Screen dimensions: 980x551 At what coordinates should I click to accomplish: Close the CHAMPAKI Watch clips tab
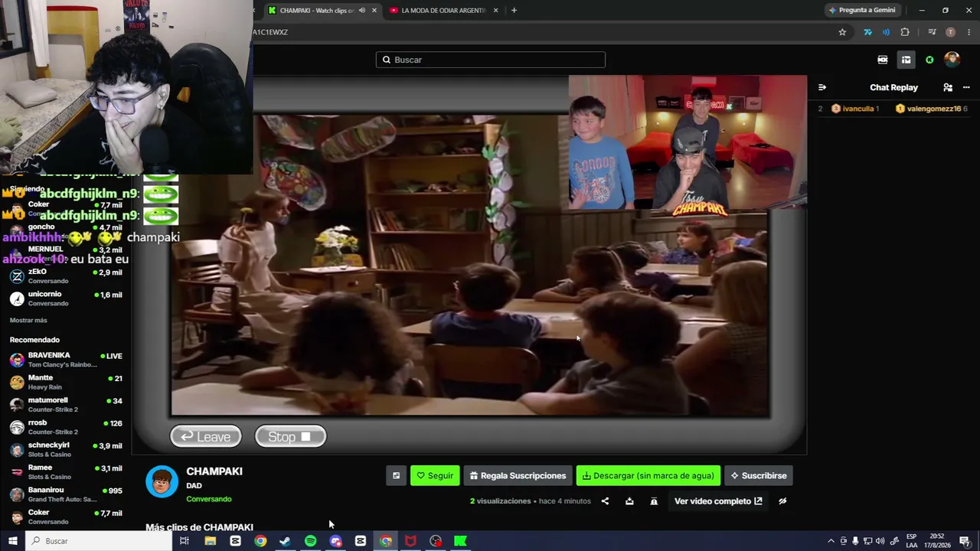click(x=374, y=10)
